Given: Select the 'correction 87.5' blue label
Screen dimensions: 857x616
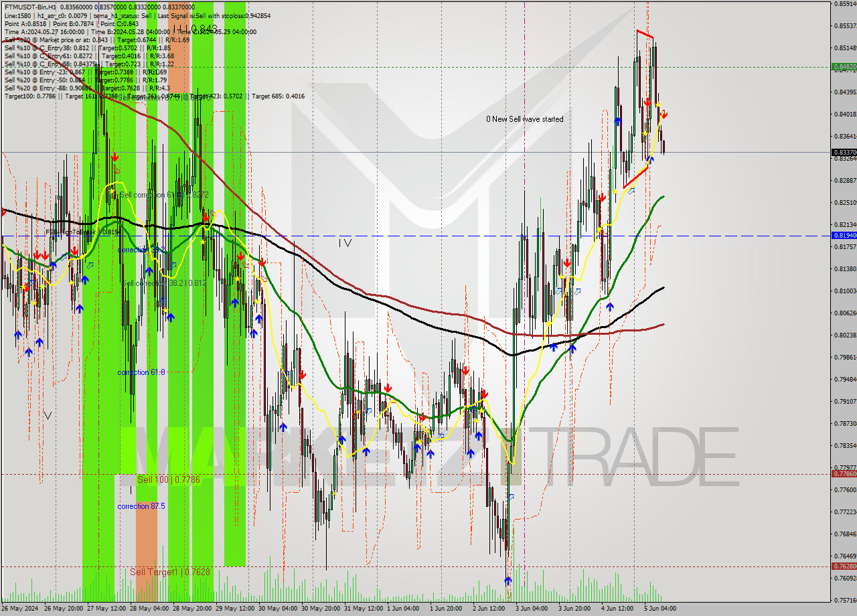Looking at the screenshot, I should tap(141, 506).
